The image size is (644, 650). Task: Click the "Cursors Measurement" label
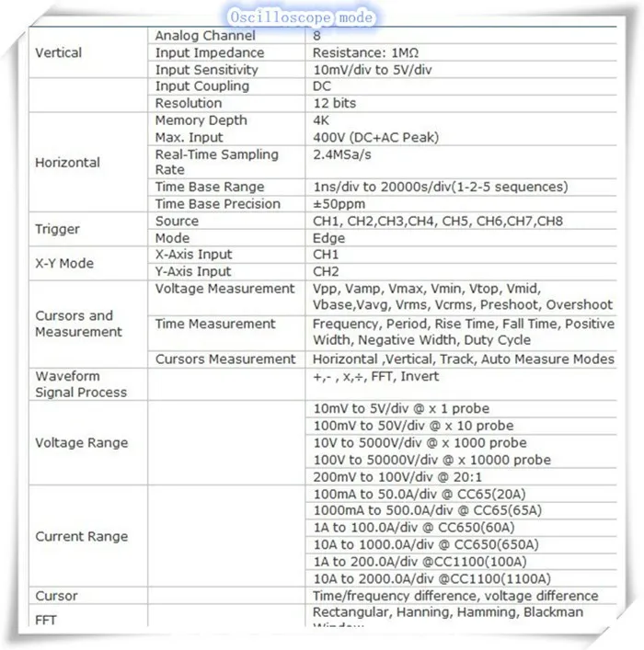[225, 359]
